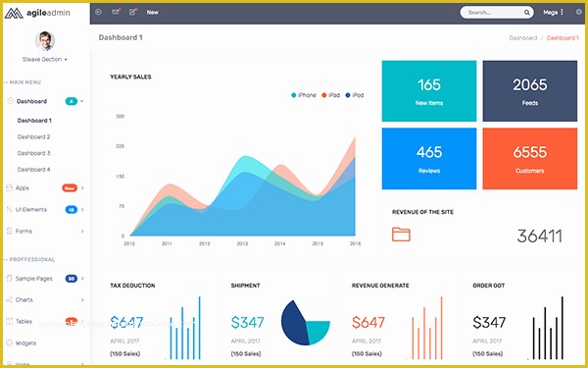This screenshot has width=588, height=368.
Task: Click the orange folder icon under Revenue of the Site
Action: coord(401,235)
